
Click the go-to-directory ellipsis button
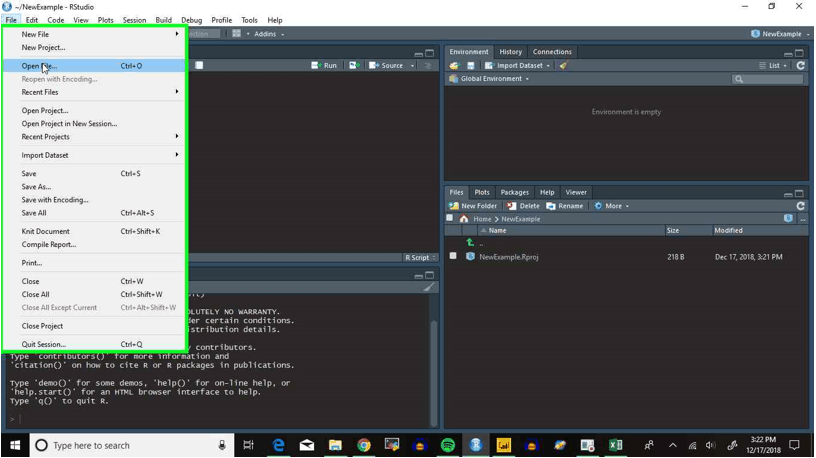[x=803, y=219]
